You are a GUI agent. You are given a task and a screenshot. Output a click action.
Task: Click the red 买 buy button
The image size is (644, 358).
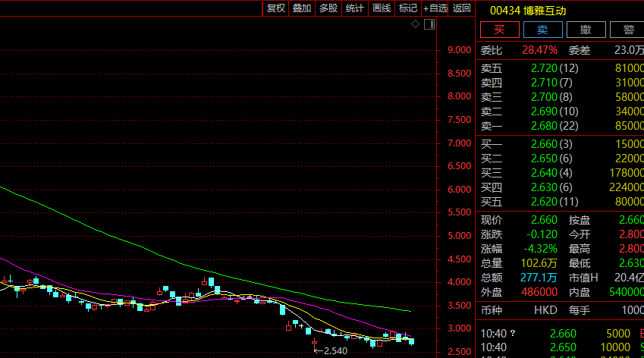[500, 30]
